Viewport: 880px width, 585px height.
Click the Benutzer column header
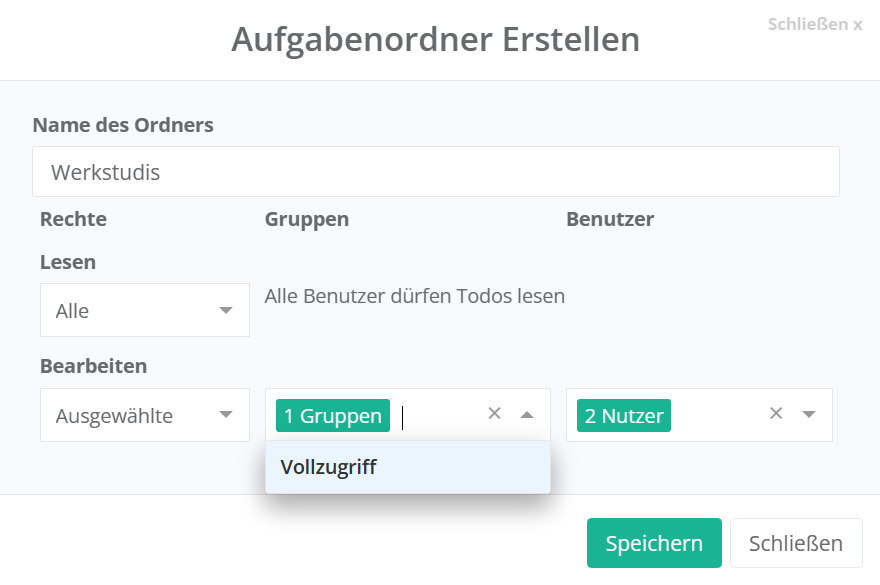point(610,219)
